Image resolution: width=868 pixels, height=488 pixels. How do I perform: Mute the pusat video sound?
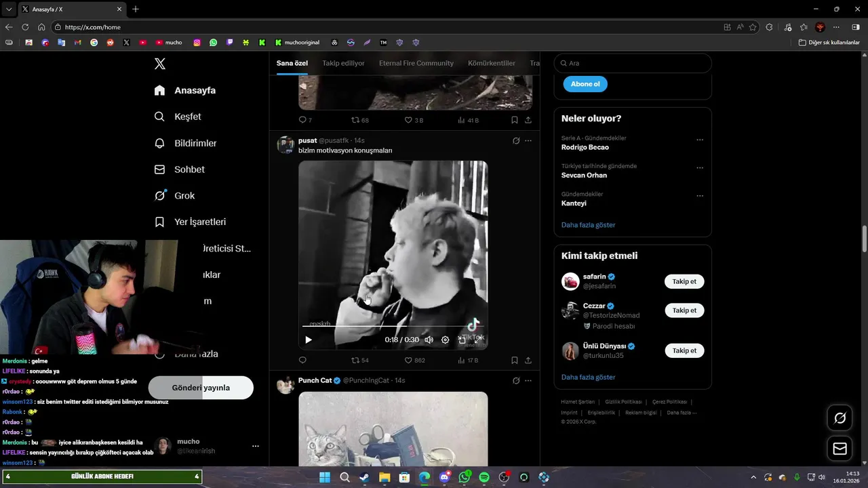pos(429,340)
